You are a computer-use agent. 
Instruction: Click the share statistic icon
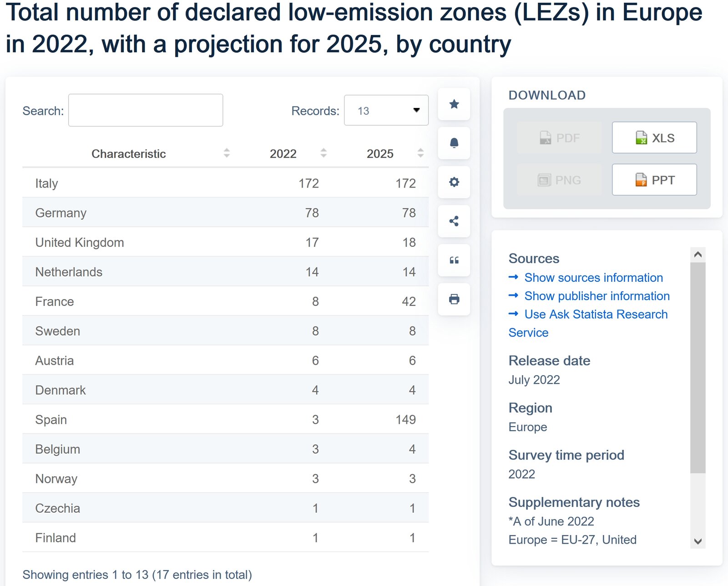(x=454, y=221)
